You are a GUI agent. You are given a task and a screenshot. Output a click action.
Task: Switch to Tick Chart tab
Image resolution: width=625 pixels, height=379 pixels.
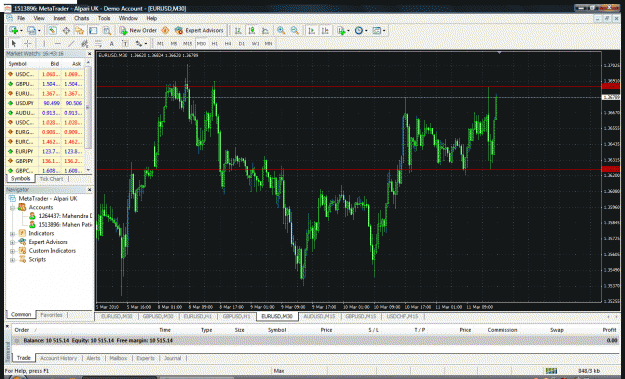tap(51, 179)
